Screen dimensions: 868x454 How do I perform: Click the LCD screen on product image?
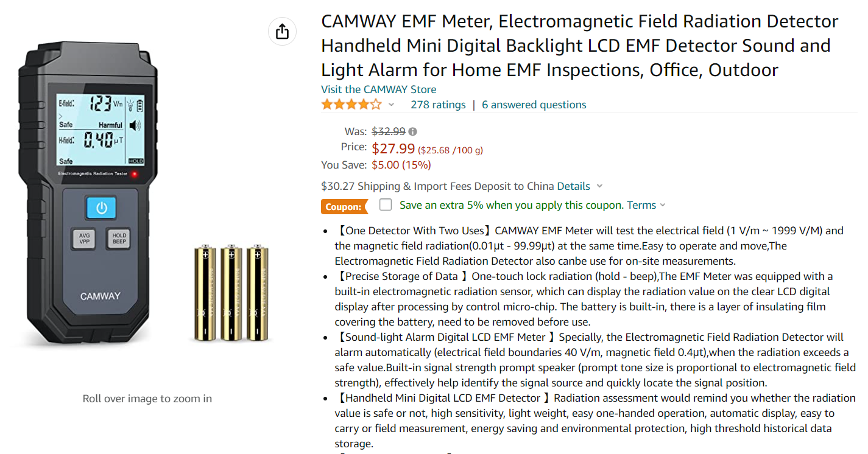101,130
